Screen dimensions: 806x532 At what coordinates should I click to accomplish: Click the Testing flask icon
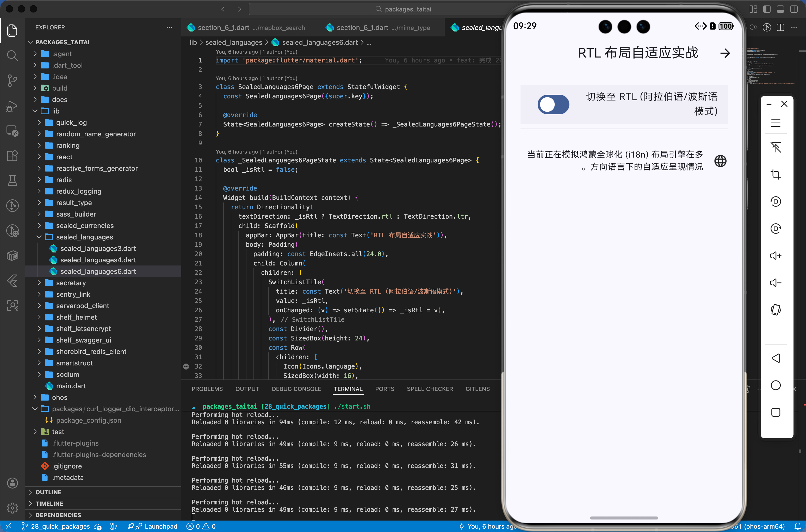(12, 181)
